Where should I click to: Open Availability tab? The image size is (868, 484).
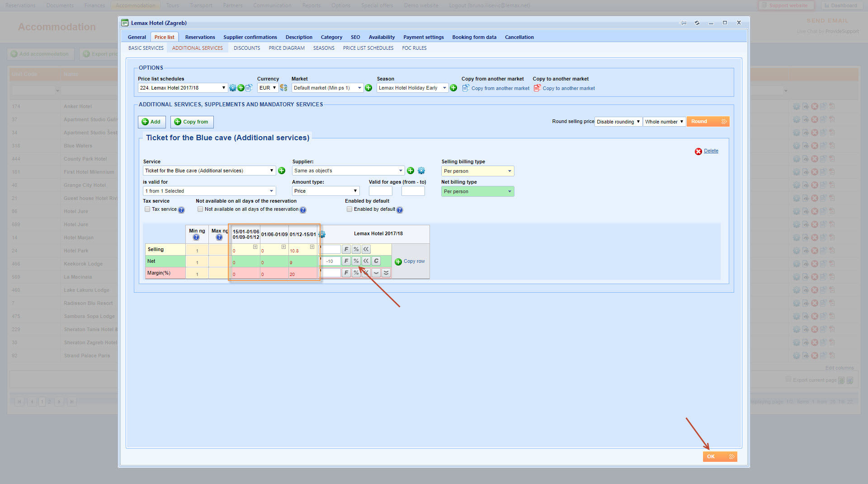(382, 37)
